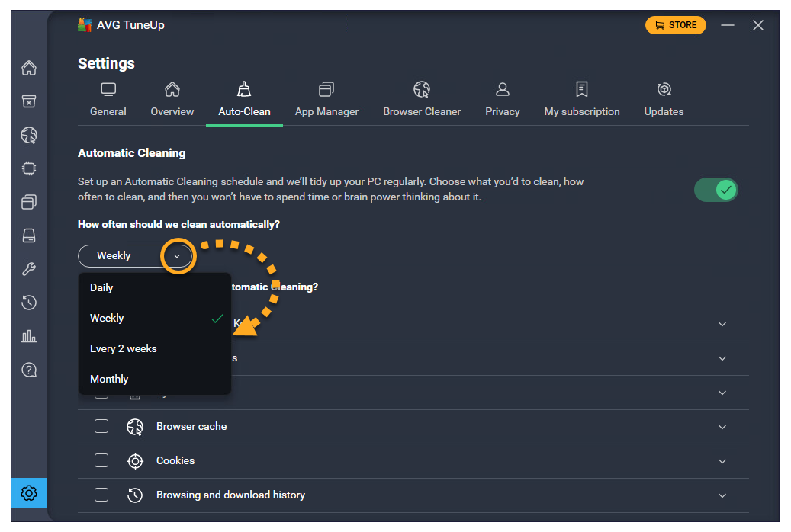
Task: Open the Home icon in sidebar
Action: [x=29, y=69]
